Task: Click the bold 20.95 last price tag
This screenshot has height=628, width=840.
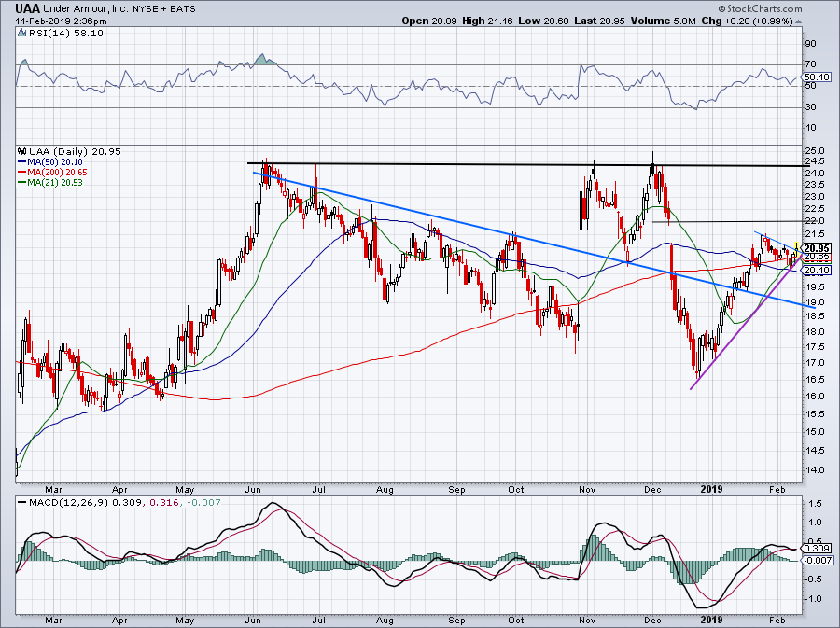Action: click(818, 248)
